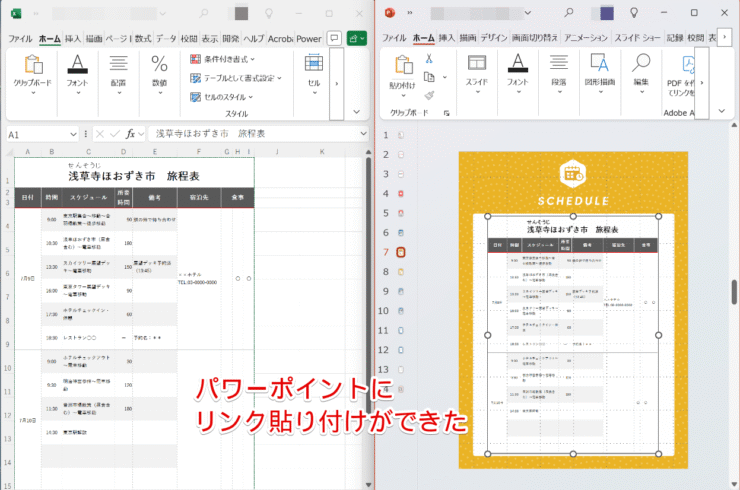Open PowerPoint Slide Show (スライド ショー) tab
Image resolution: width=740 pixels, height=490 pixels.
pos(637,38)
